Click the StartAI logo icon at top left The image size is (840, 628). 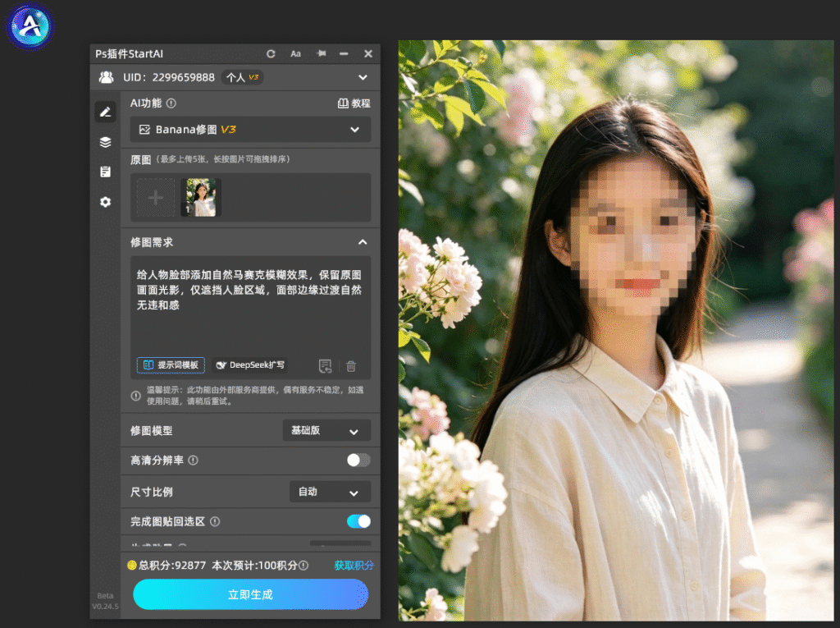pos(30,25)
